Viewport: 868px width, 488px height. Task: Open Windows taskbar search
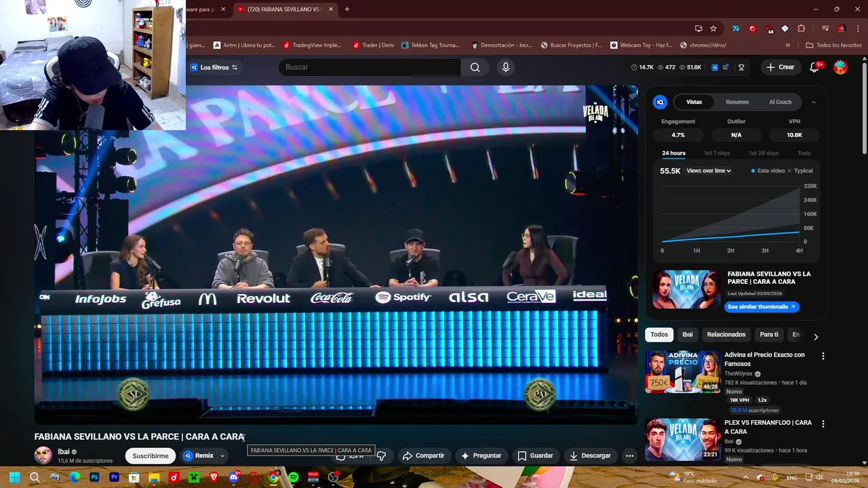35,477
